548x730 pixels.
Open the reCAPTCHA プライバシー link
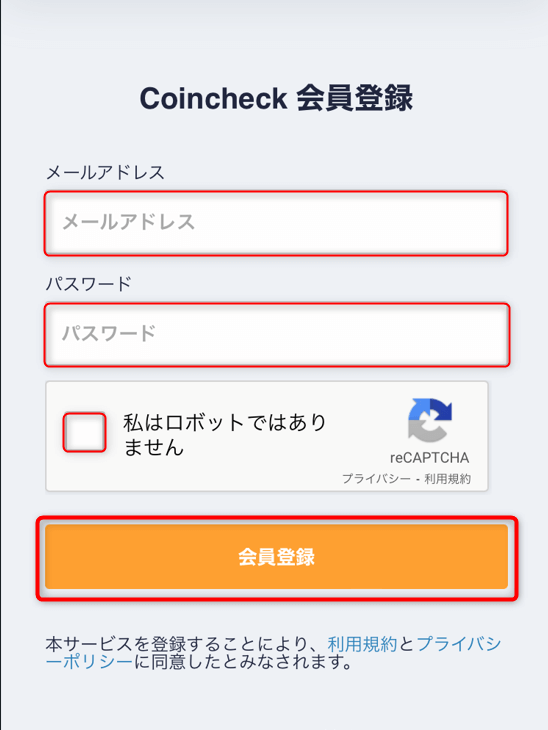(x=376, y=479)
